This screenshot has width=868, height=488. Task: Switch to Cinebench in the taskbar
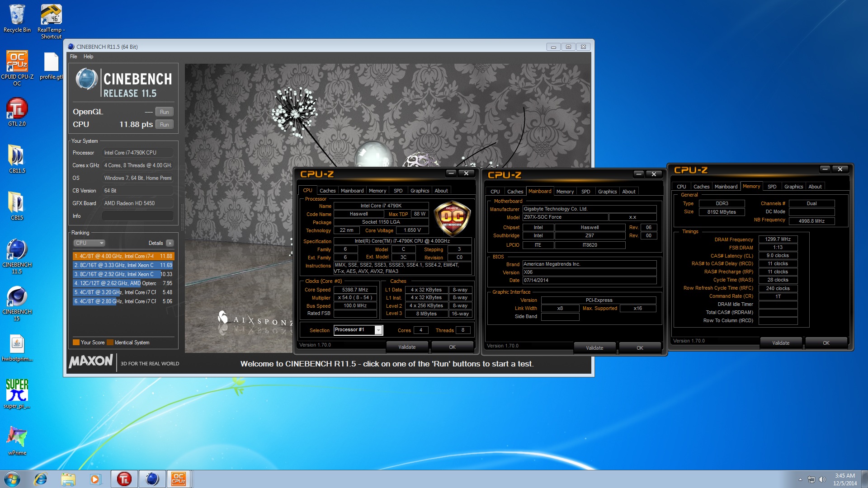[152, 479]
